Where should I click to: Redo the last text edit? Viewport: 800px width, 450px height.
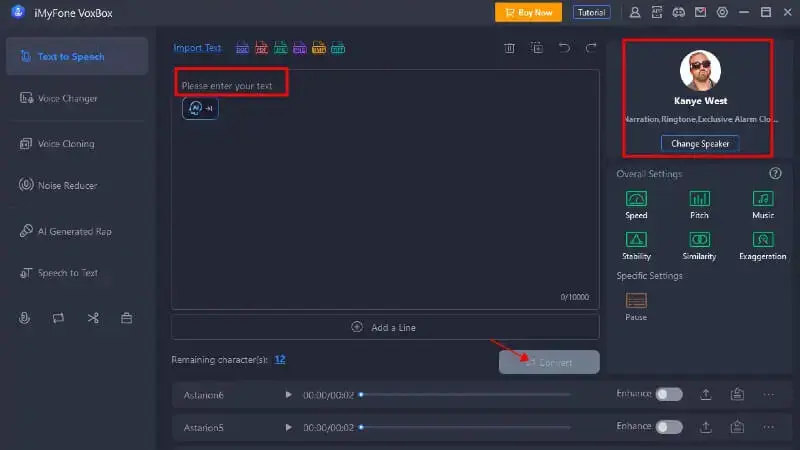tap(591, 48)
